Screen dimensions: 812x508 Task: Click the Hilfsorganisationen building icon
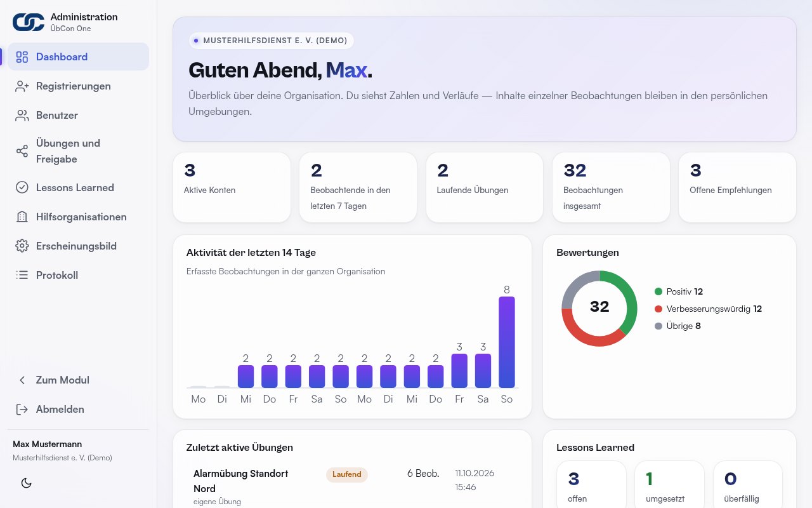pyautogui.click(x=22, y=217)
